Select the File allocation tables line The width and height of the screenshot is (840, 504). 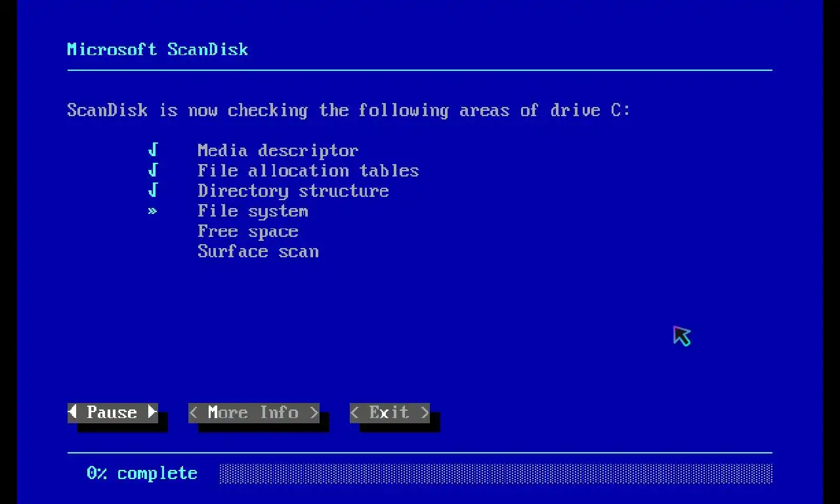click(308, 171)
